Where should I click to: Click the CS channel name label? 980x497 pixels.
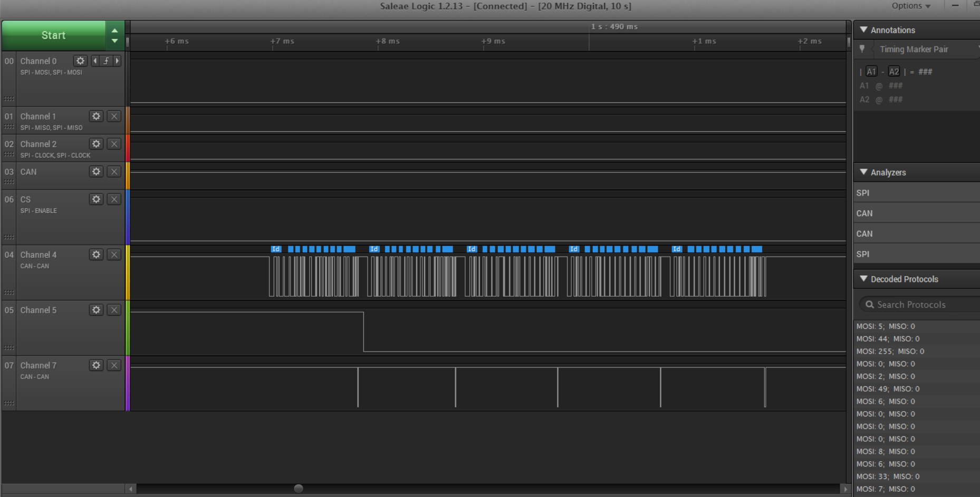click(25, 199)
